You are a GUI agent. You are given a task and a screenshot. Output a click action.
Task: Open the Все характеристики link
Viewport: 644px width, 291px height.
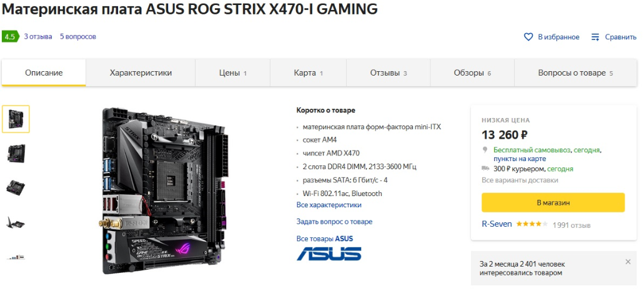point(329,205)
